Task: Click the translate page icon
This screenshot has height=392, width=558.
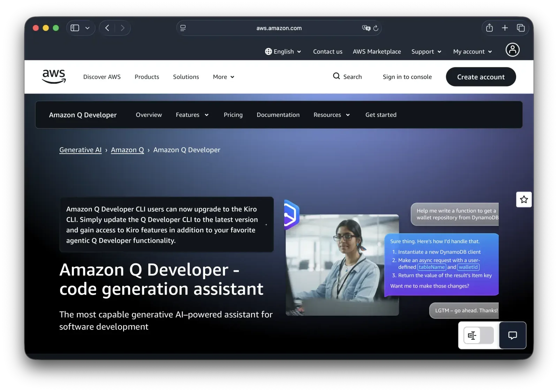Action: coord(366,28)
